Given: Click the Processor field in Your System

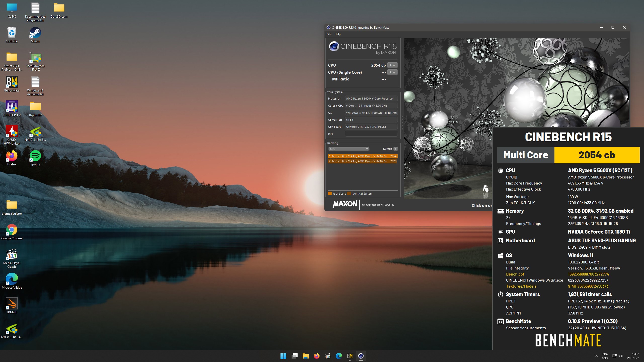Looking at the screenshot, I should pos(371,99).
